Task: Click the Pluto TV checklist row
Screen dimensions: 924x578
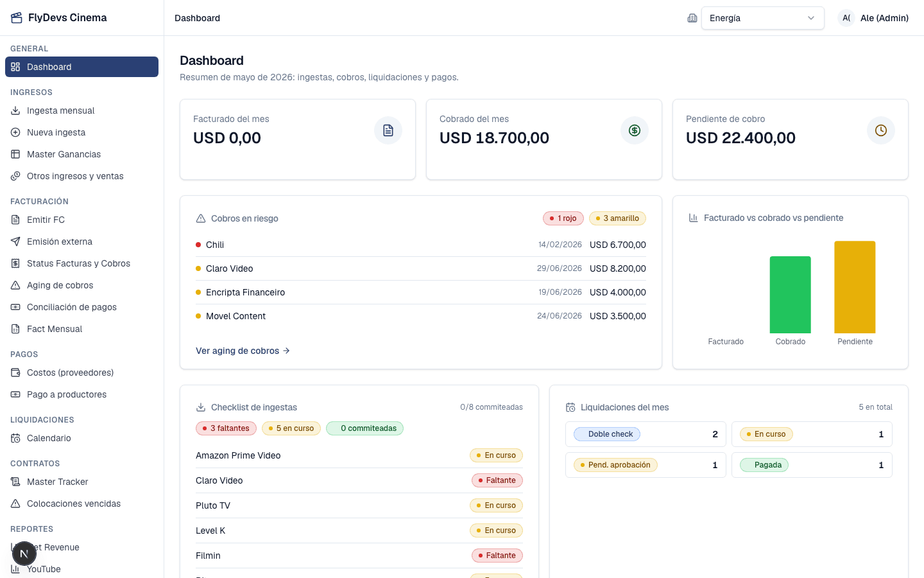Action: (359, 505)
